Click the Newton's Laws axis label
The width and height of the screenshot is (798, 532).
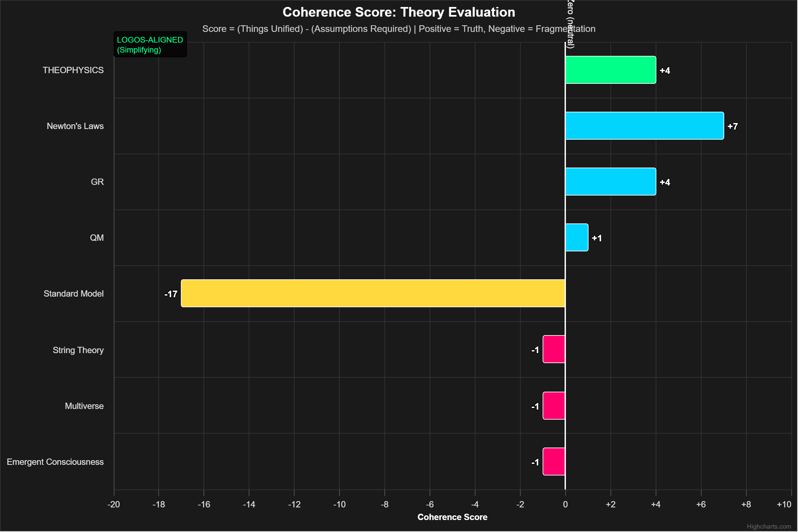[x=75, y=126]
